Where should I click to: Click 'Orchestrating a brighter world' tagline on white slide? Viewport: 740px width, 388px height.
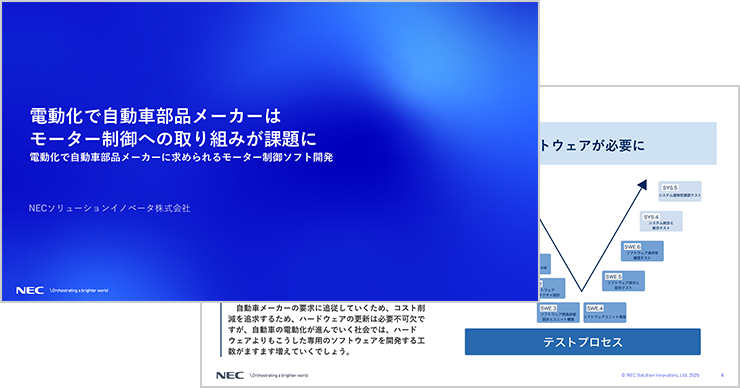point(279,376)
